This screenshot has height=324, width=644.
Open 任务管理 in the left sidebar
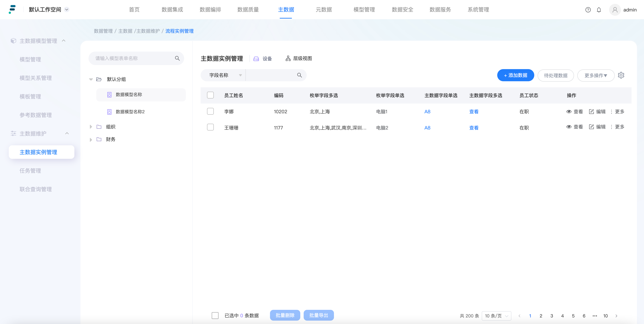(30, 171)
